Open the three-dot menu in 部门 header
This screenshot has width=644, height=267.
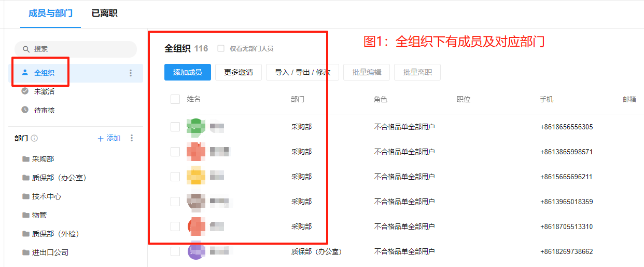pos(132,138)
